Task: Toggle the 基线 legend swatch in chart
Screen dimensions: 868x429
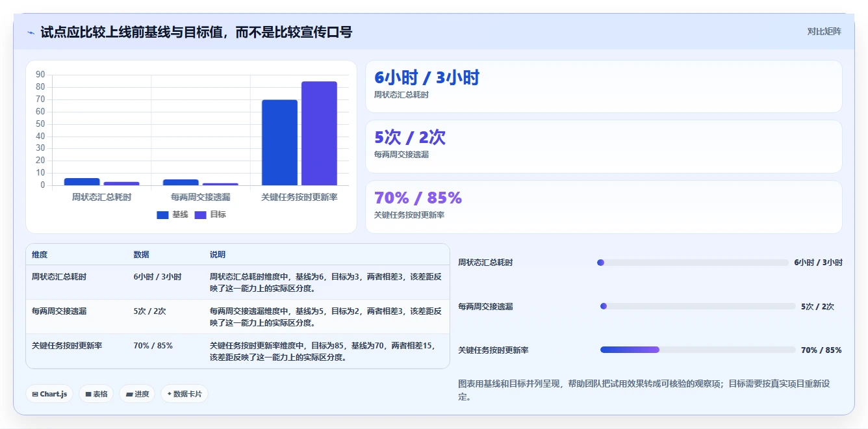Action: pos(162,214)
